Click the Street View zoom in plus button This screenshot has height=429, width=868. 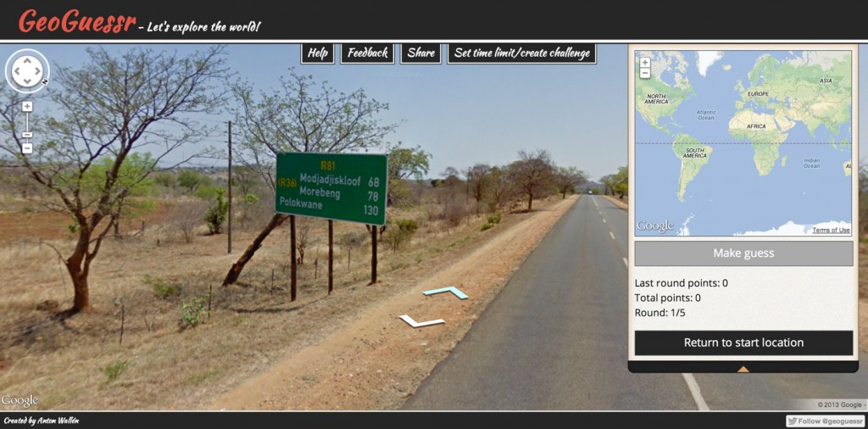[27, 106]
